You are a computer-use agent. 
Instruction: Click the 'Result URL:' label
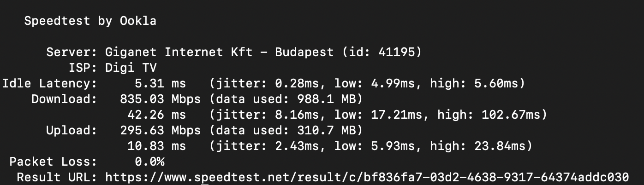point(57,177)
